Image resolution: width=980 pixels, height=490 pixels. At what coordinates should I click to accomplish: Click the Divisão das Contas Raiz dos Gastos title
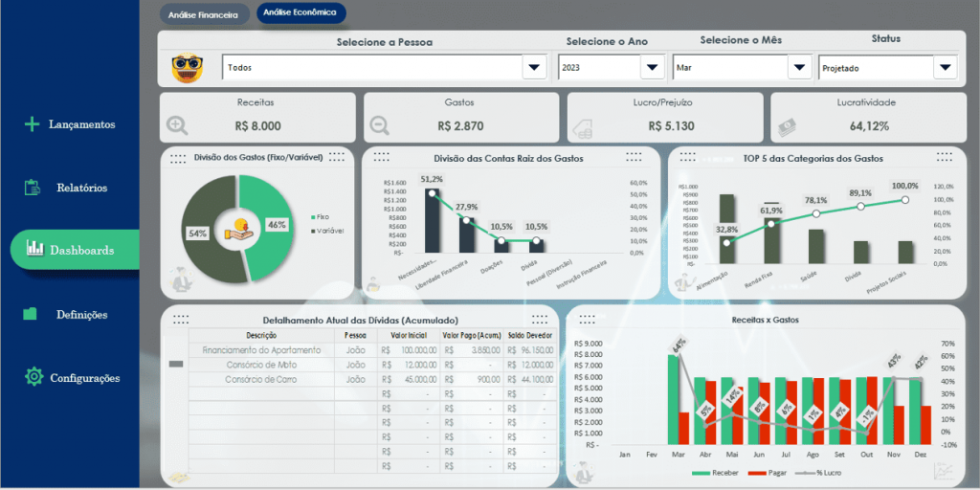tap(509, 159)
